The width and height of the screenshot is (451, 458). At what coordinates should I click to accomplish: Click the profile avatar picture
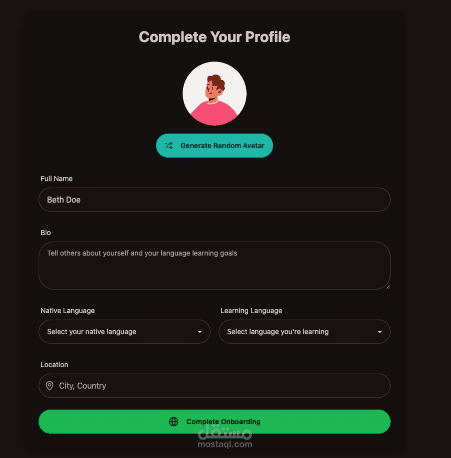(215, 94)
